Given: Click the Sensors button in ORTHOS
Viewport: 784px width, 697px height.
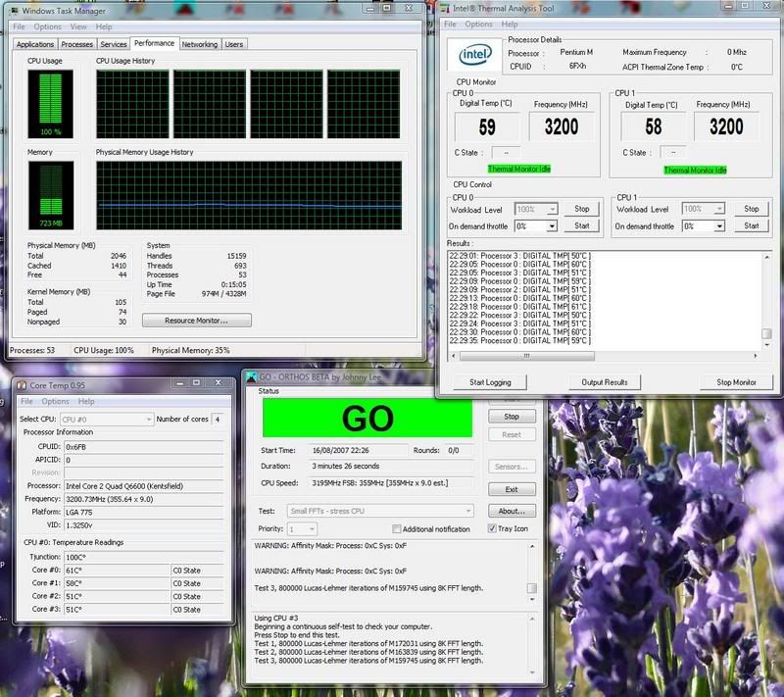Looking at the screenshot, I should [512, 467].
